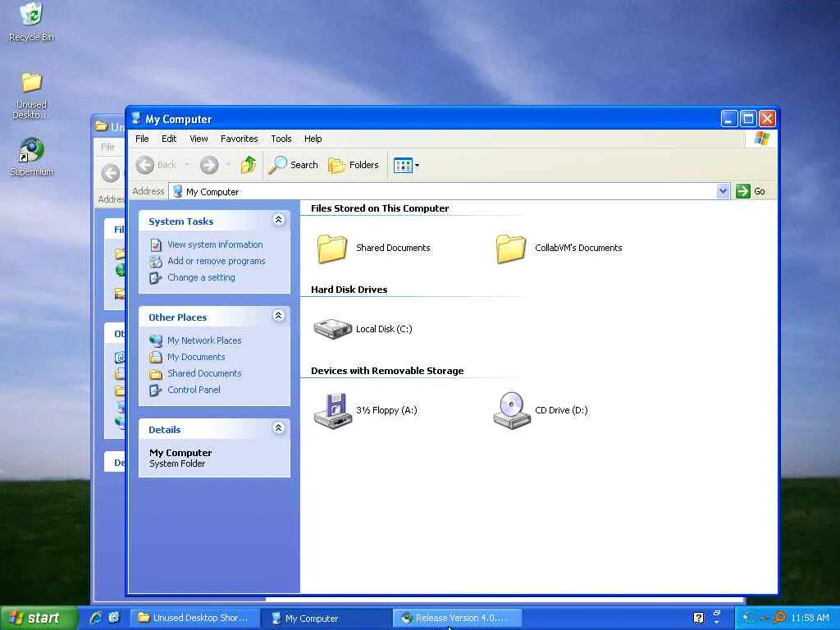This screenshot has width=840, height=630.
Task: Select the Shared Documents folder icon
Action: point(332,248)
